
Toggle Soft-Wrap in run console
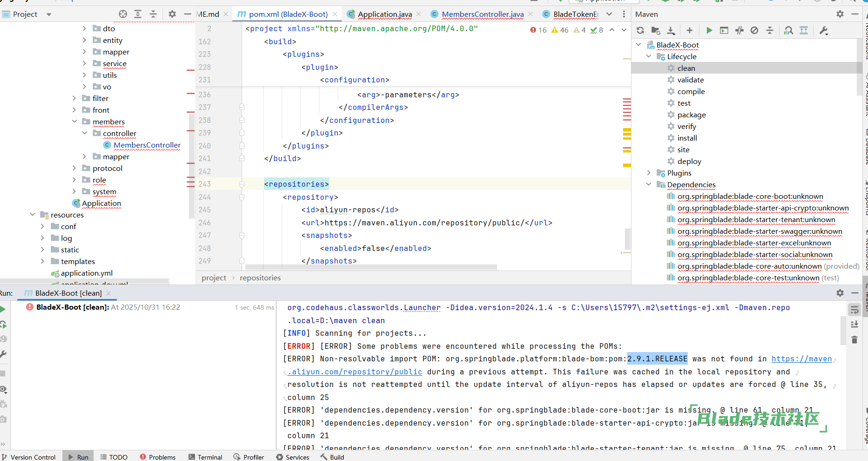(x=854, y=310)
